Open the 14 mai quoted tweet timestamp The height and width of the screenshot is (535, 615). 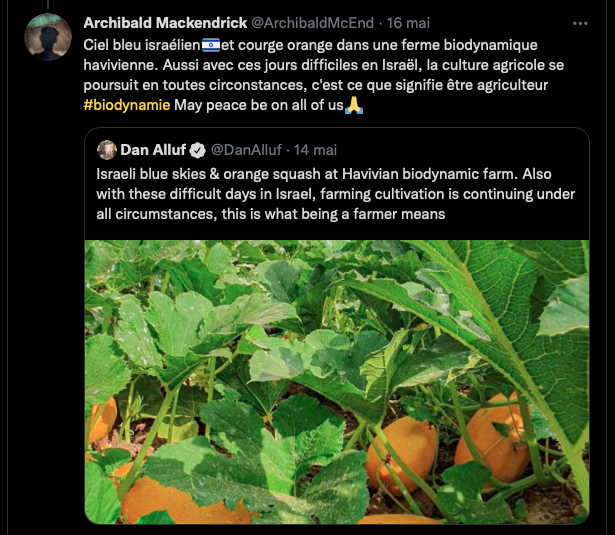(x=315, y=150)
